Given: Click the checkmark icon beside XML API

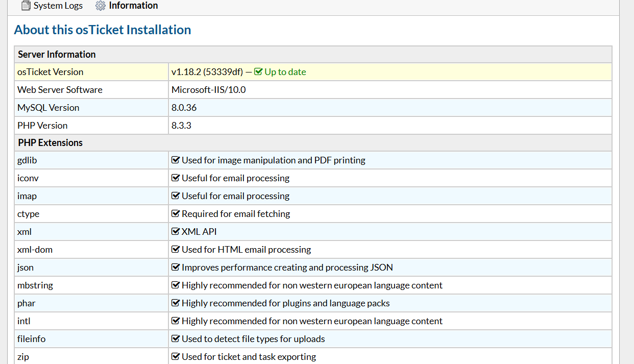Looking at the screenshot, I should [x=176, y=232].
